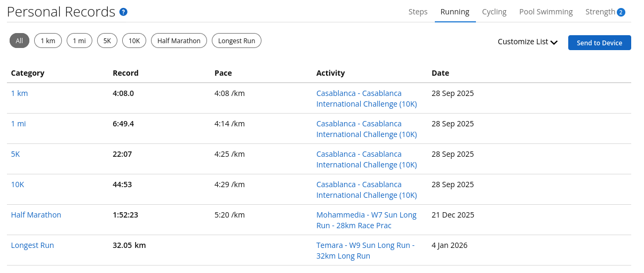The width and height of the screenshot is (644, 273).
Task: Open the Cycling tab
Action: [494, 12]
